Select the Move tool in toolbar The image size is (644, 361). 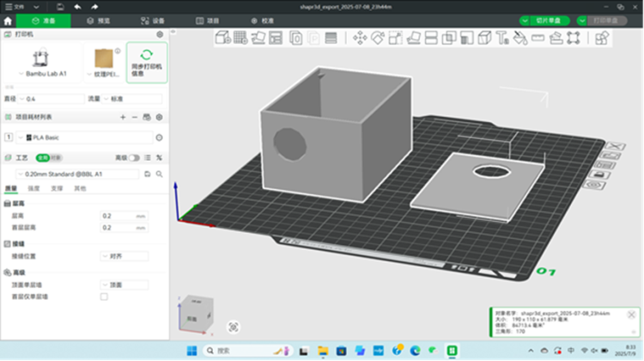click(361, 37)
